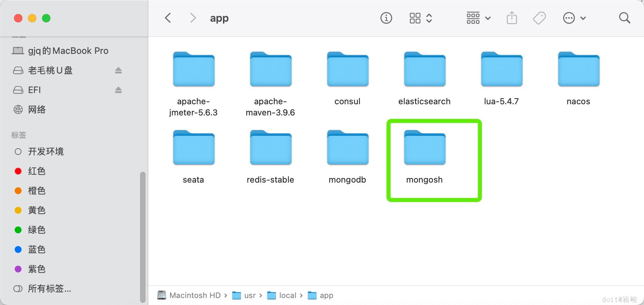The image size is (644, 305).
Task: Go forward with the right chevron
Action: tap(192, 18)
